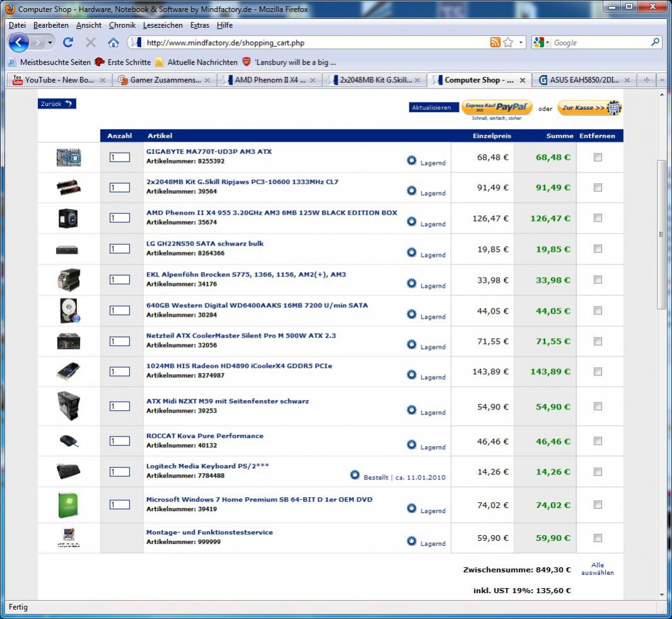Open the AMD Phenom CPU thumbnail
The image size is (672, 619).
point(68,218)
